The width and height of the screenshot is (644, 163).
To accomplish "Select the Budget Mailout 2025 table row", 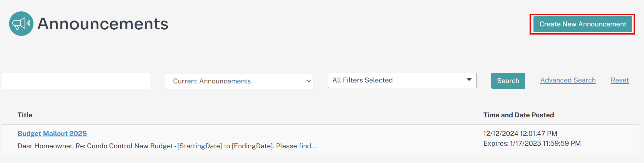I will 321,140.
